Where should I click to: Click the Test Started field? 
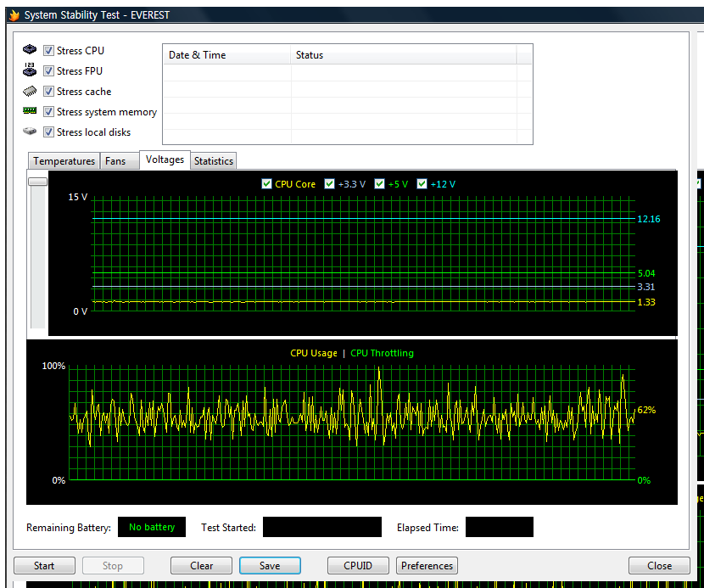click(x=322, y=527)
